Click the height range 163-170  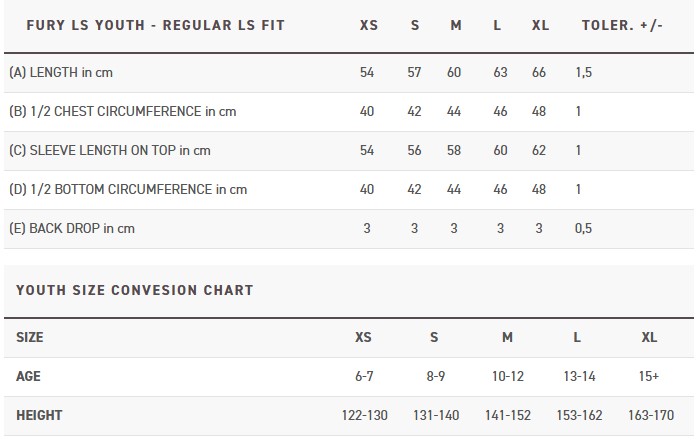point(651,415)
